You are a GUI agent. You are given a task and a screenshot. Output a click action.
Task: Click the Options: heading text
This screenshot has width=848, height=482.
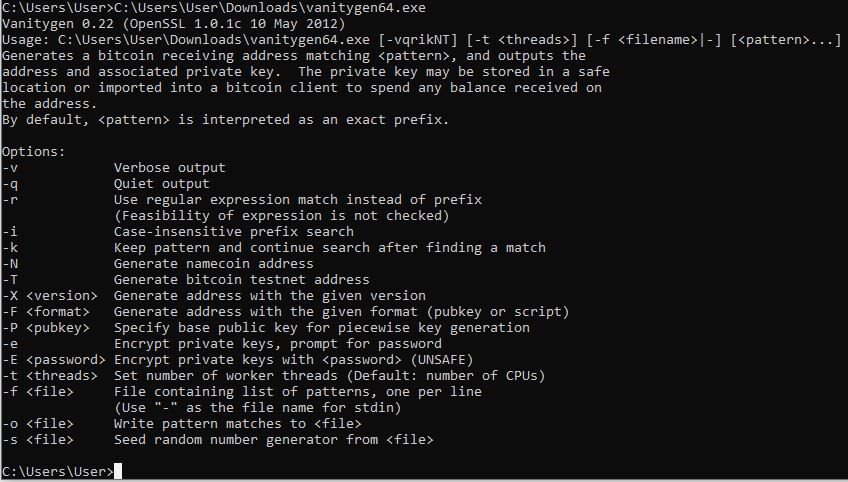pyautogui.click(x=34, y=152)
